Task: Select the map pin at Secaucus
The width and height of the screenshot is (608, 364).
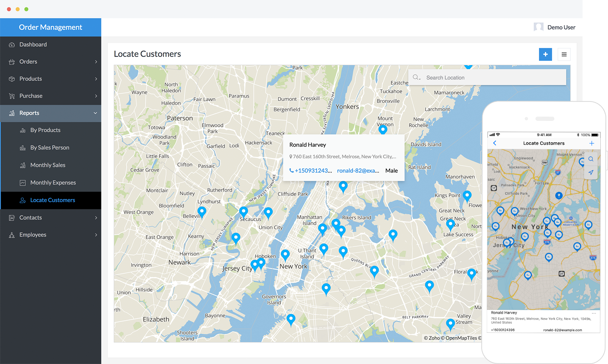Action: click(x=244, y=211)
